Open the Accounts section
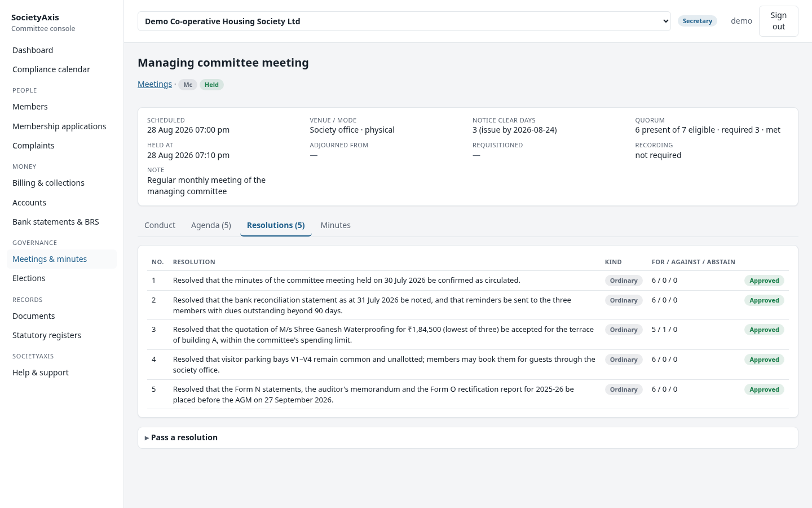 pyautogui.click(x=62, y=203)
